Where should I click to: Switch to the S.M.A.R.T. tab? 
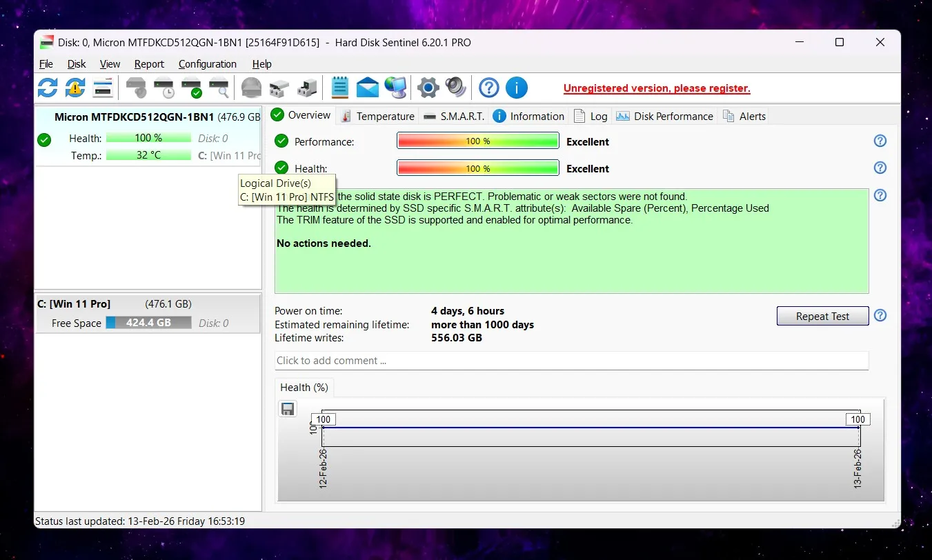click(x=454, y=116)
